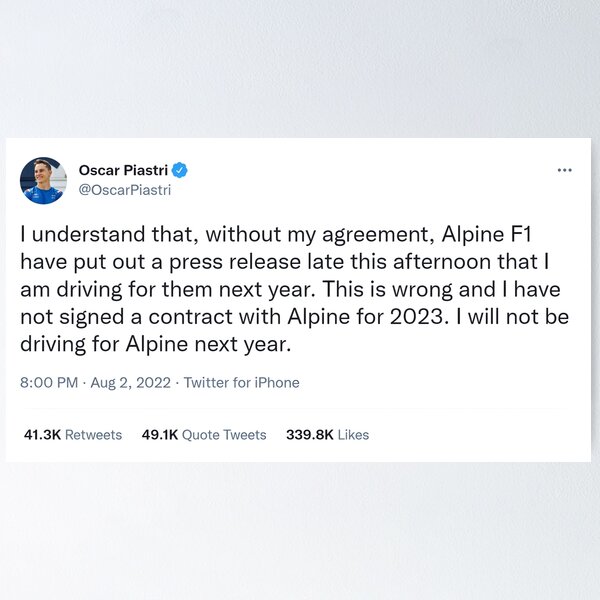Show the 339.8K Likes list

click(327, 434)
